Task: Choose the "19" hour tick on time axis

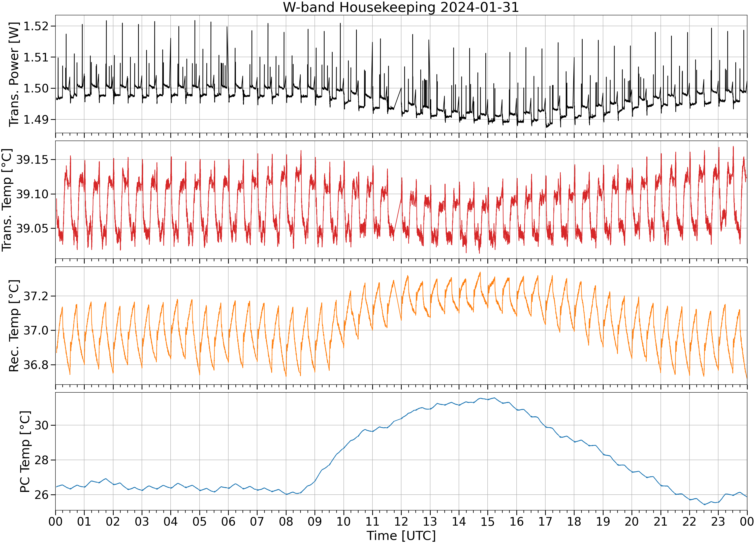Action: pyautogui.click(x=603, y=521)
